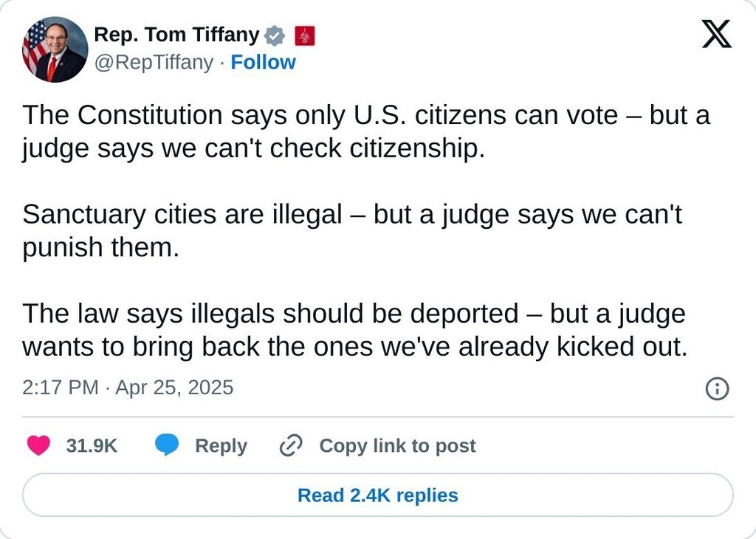Open the @RepTiffany handle link
This screenshot has width=756, height=539.
(154, 63)
